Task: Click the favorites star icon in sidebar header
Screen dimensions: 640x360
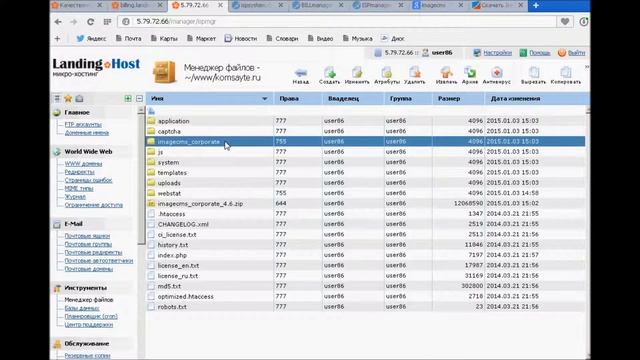Action: coord(68,98)
